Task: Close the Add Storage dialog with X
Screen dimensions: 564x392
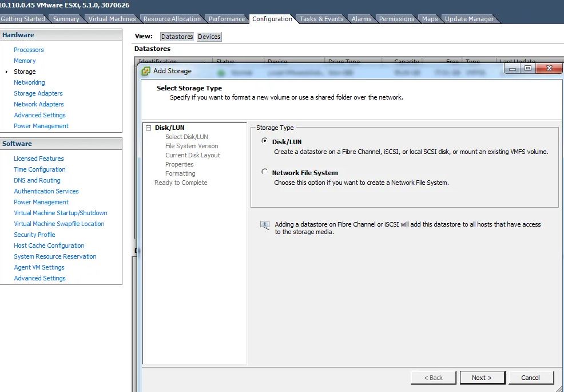Action: click(549, 69)
